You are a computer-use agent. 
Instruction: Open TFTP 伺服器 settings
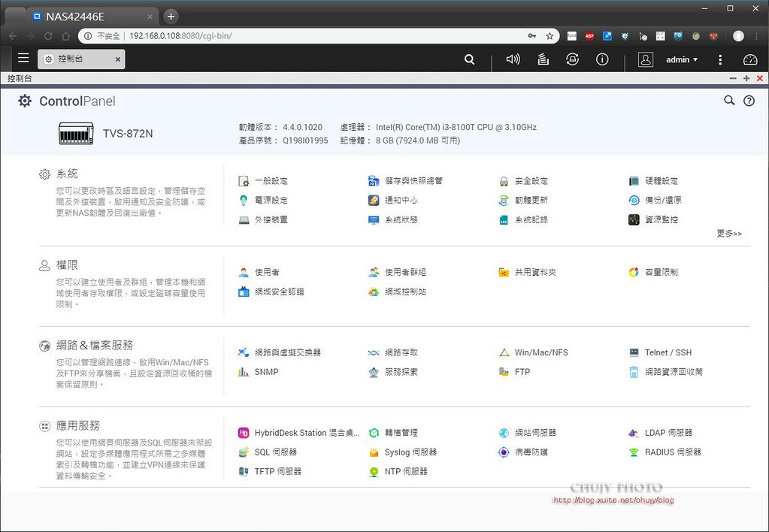[270, 472]
